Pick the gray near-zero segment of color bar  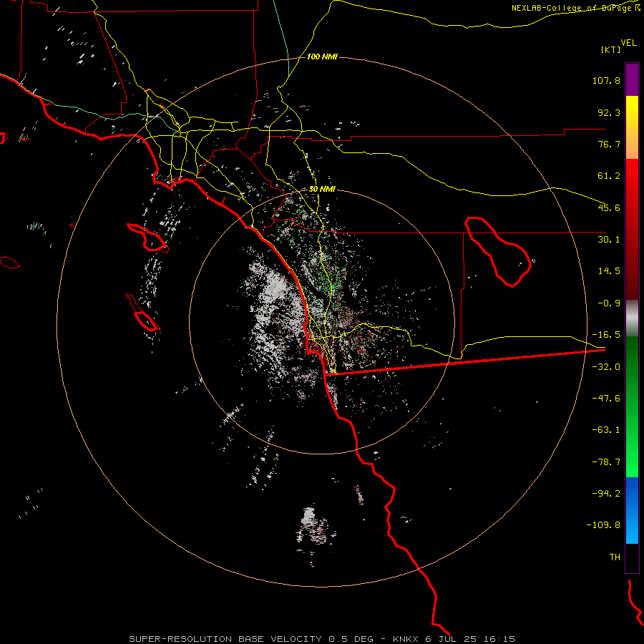[x=632, y=318]
